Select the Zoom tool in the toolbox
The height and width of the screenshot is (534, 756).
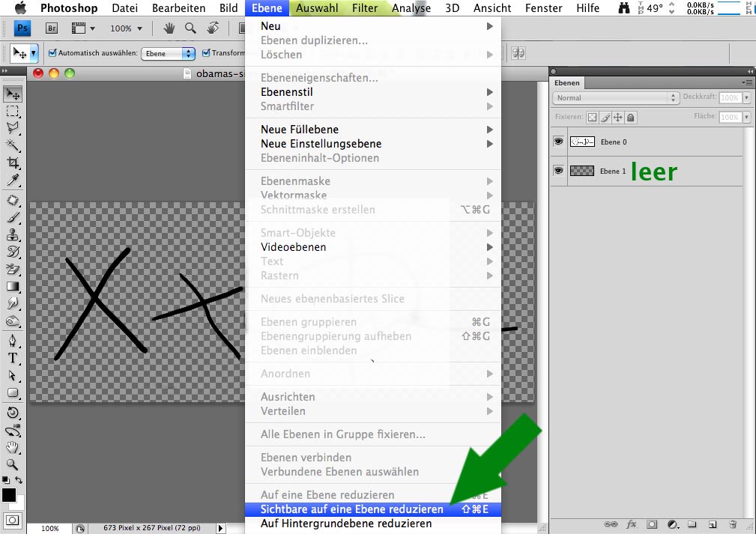[x=13, y=464]
